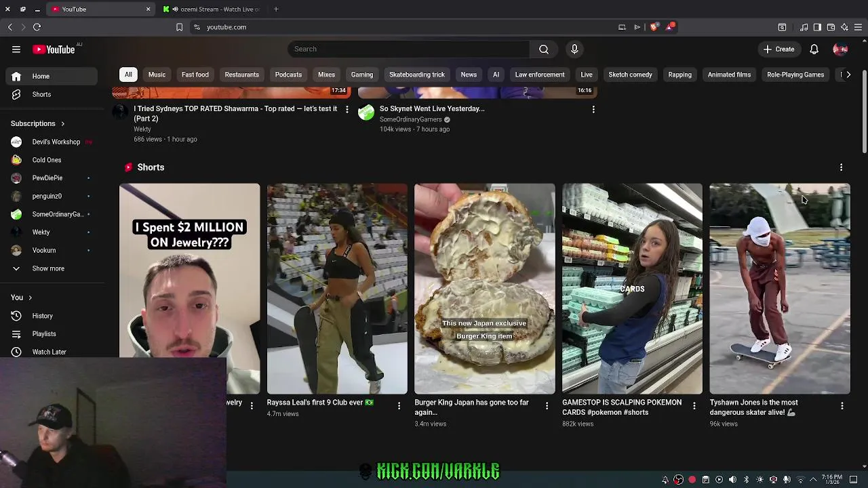868x488 pixels.
Task: Open browser playlist music note icon
Action: coord(804,27)
